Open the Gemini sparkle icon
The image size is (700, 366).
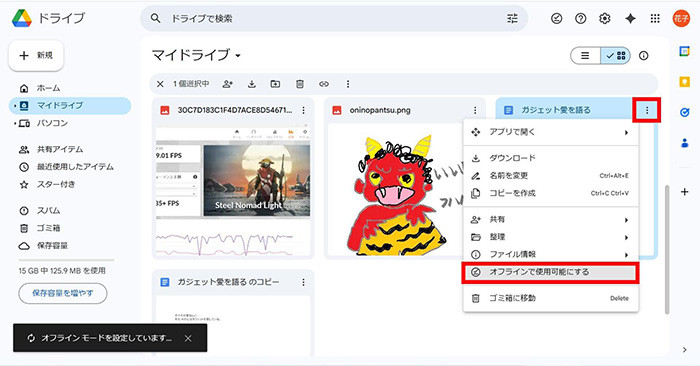(630, 18)
